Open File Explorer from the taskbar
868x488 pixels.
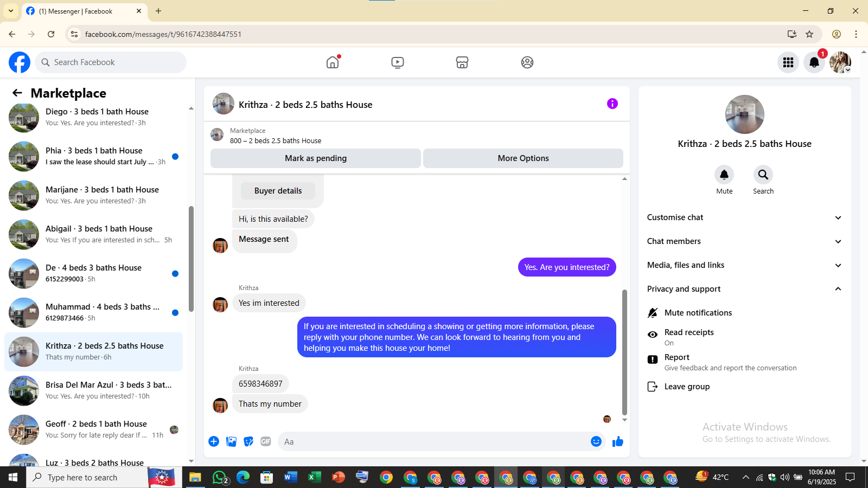click(195, 477)
